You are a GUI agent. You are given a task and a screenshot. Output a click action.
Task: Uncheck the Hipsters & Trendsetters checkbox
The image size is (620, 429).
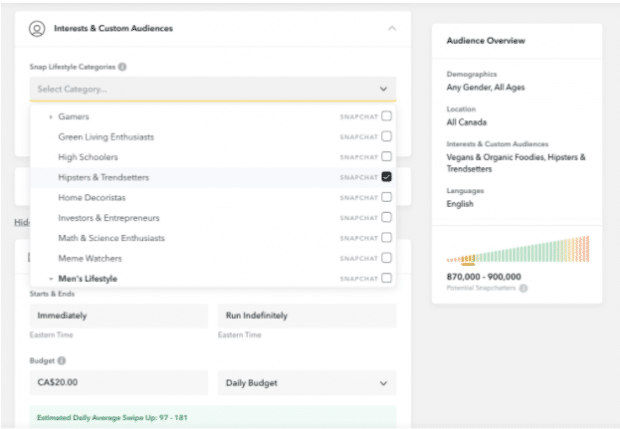tap(386, 177)
